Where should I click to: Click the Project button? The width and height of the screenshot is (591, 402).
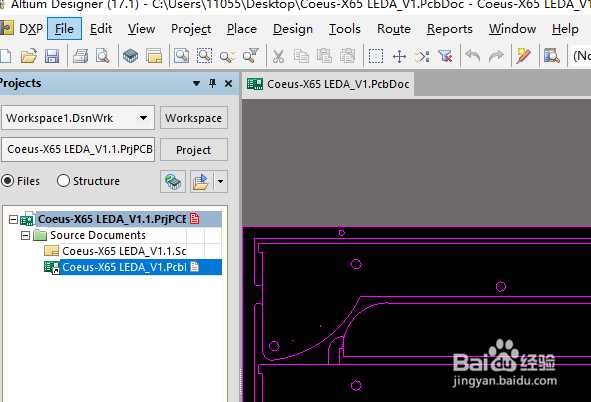pos(194,150)
